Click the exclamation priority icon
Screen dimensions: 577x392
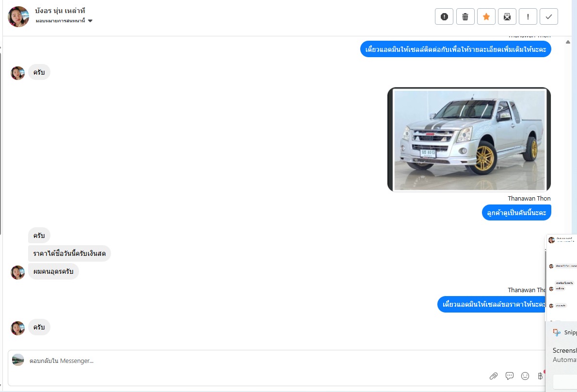coord(528,16)
